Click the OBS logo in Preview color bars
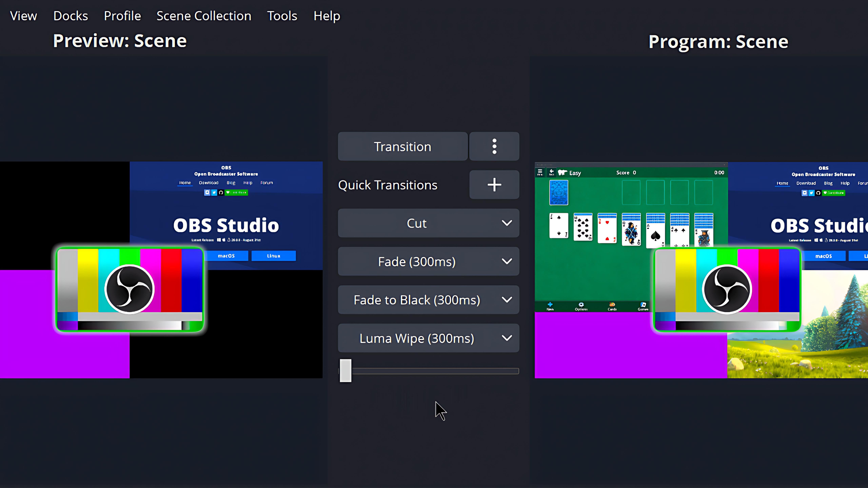 point(130,289)
